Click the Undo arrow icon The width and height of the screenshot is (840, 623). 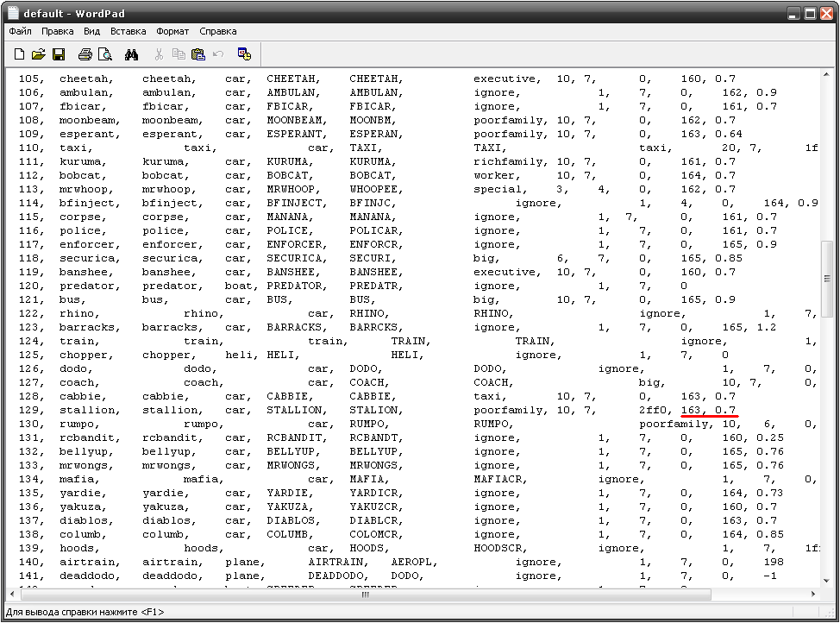[218, 54]
